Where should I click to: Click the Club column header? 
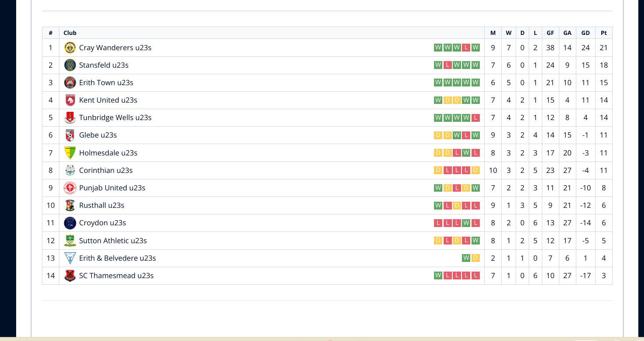click(x=70, y=33)
